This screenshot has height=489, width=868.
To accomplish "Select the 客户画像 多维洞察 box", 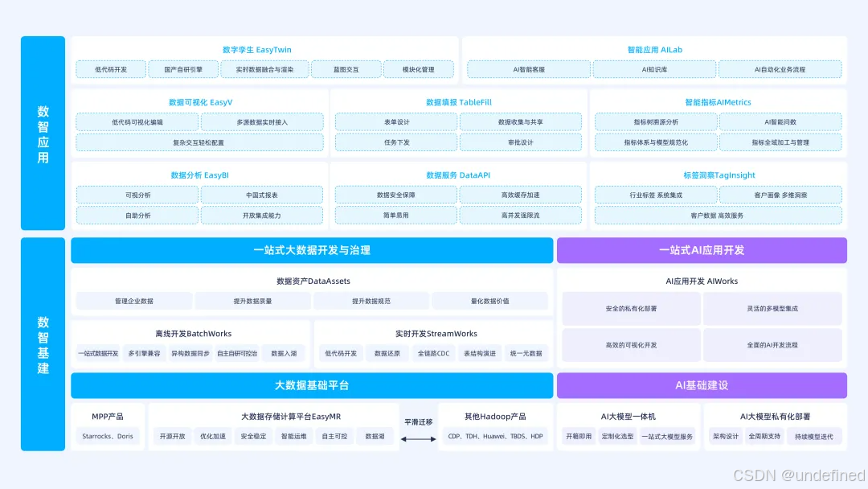I will click(x=780, y=195).
